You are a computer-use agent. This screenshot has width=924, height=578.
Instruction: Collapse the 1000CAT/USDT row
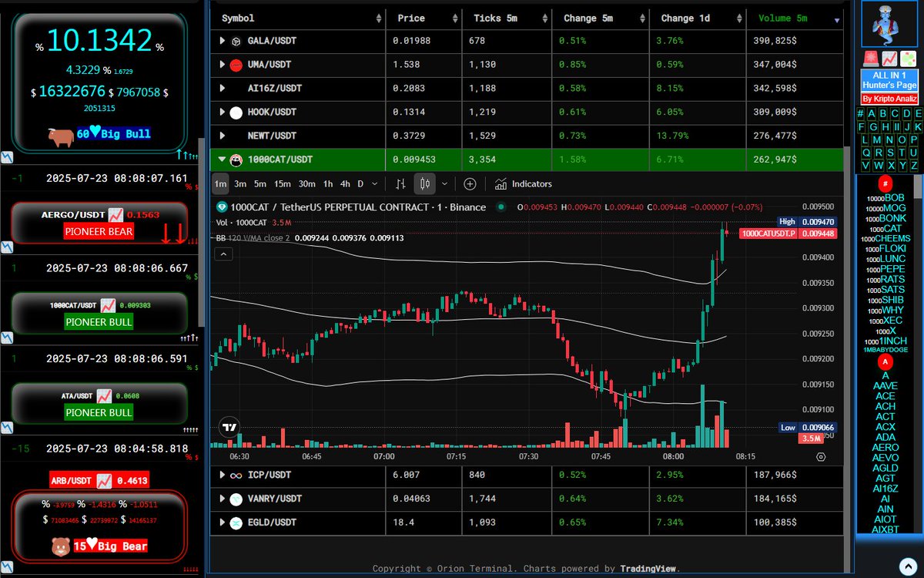coord(223,160)
